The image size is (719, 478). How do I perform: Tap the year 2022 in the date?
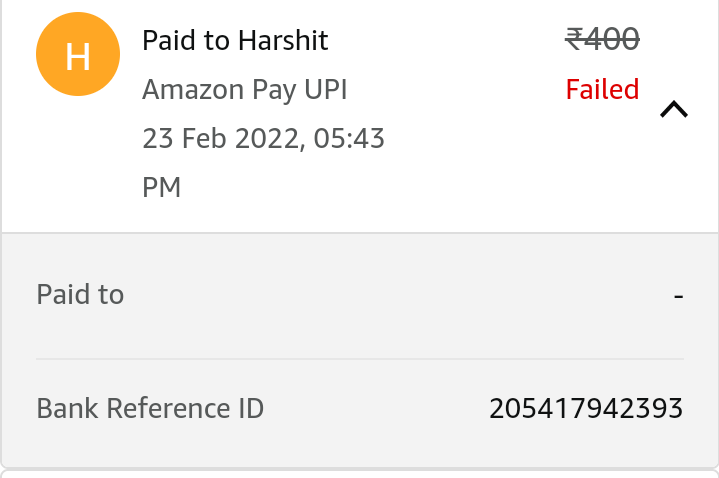coord(269,138)
